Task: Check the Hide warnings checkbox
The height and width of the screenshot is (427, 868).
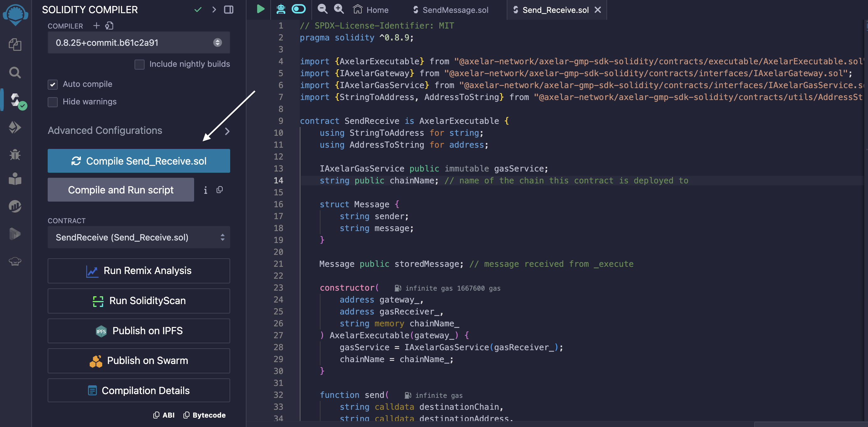Action: point(53,102)
